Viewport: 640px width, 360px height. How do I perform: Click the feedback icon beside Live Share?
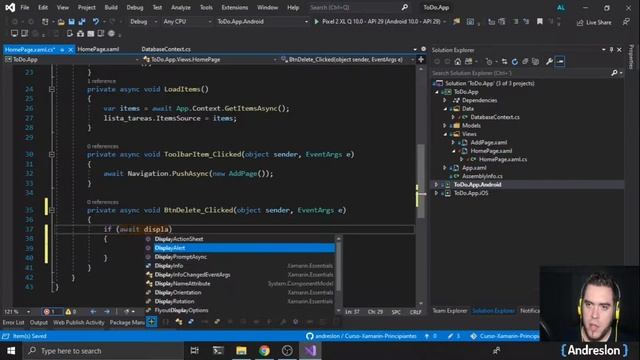pyautogui.click(x=626, y=22)
